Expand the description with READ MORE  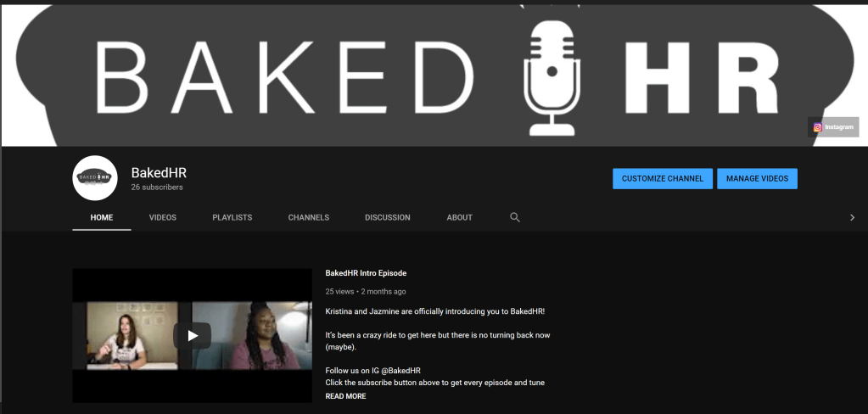point(345,396)
